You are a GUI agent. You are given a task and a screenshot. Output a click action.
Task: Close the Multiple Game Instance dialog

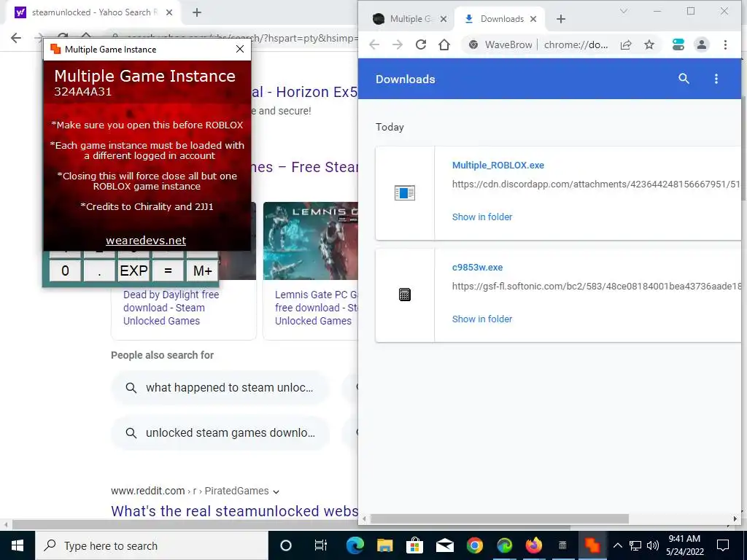[240, 49]
